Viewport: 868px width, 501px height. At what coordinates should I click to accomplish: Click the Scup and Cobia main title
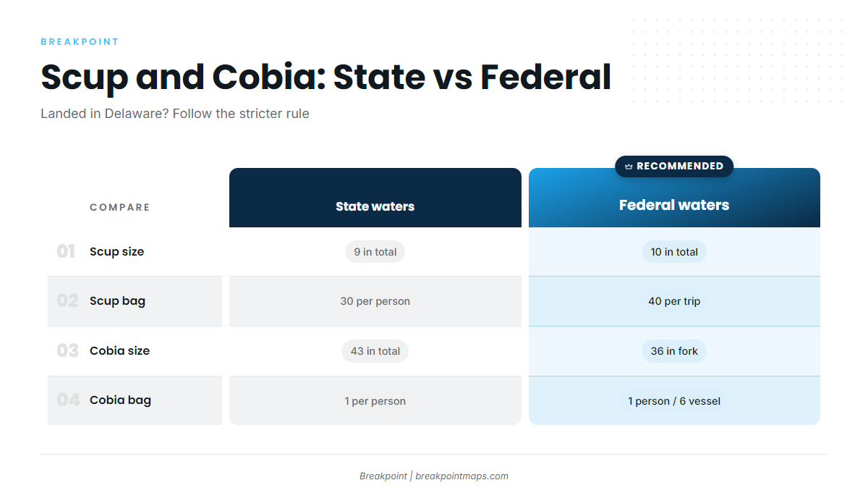click(x=326, y=77)
